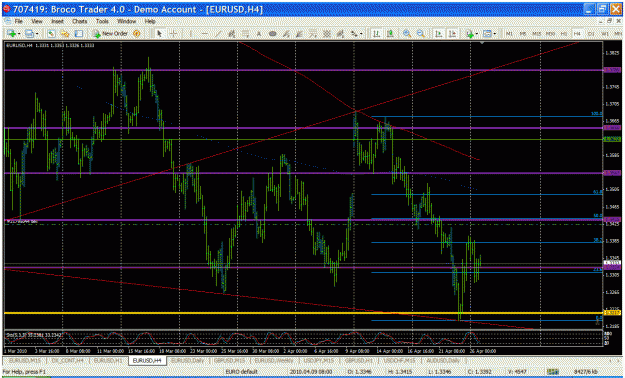Switch chart to M5 timeframe
The image size is (625, 378).
(523, 34)
